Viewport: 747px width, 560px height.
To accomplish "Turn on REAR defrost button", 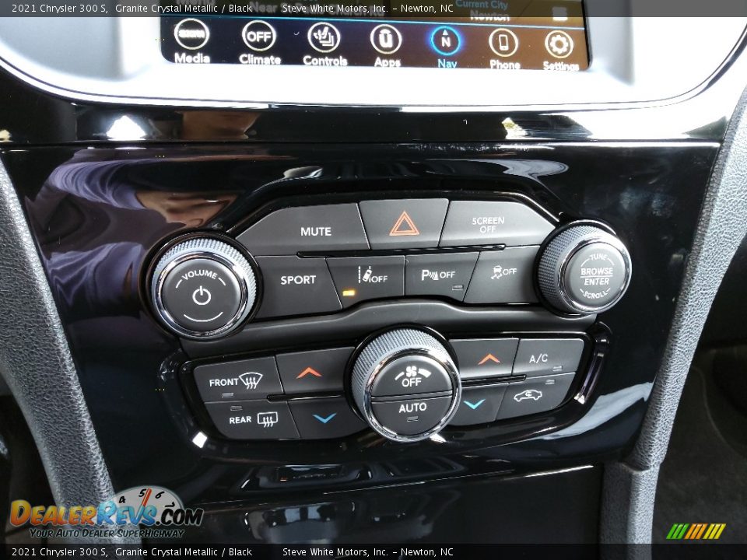I will pos(252,419).
